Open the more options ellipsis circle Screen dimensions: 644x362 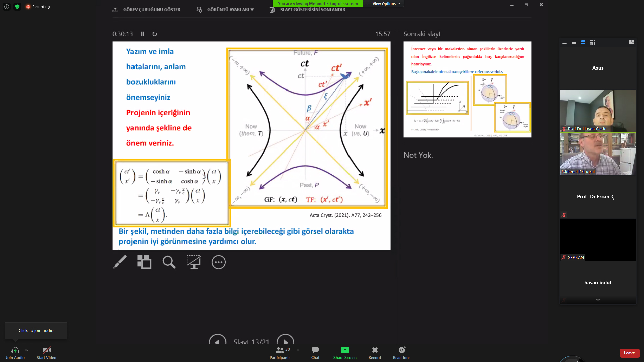[x=219, y=262]
